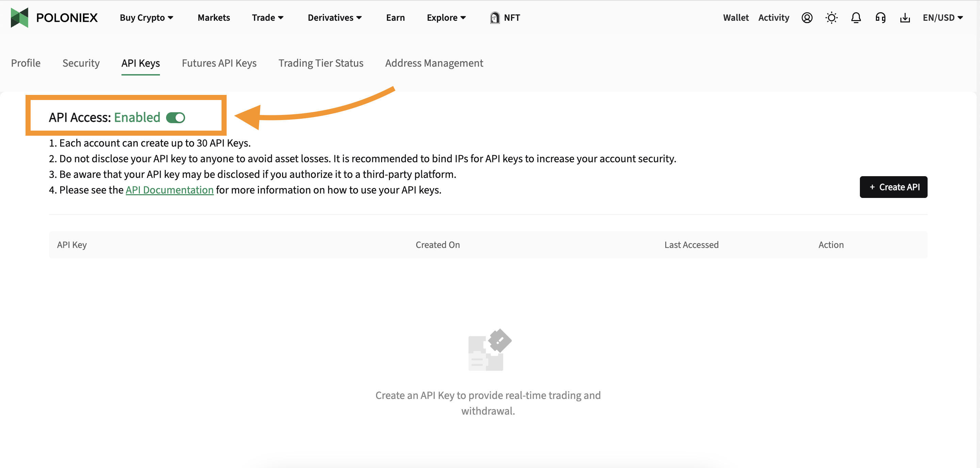This screenshot has height=468, width=980.
Task: Open the user account profile icon
Action: pos(806,17)
